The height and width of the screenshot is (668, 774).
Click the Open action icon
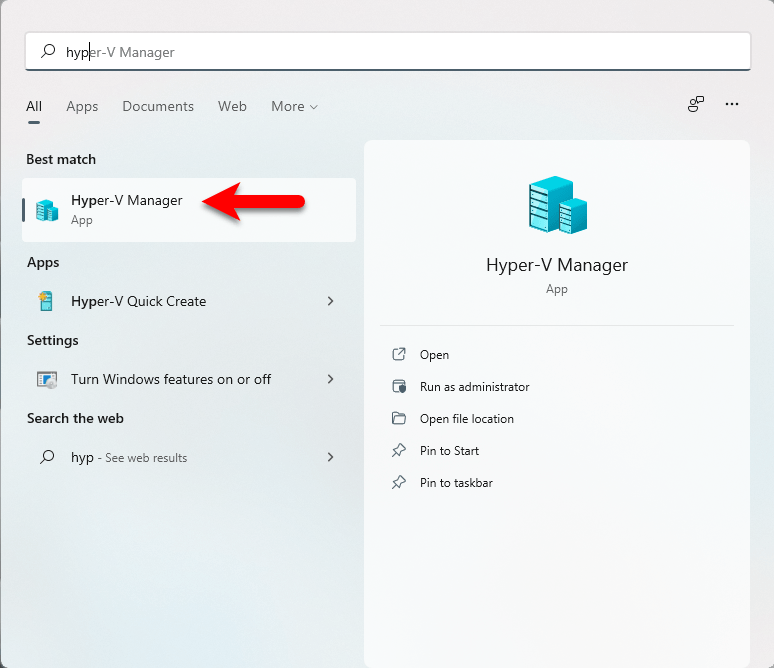click(399, 354)
